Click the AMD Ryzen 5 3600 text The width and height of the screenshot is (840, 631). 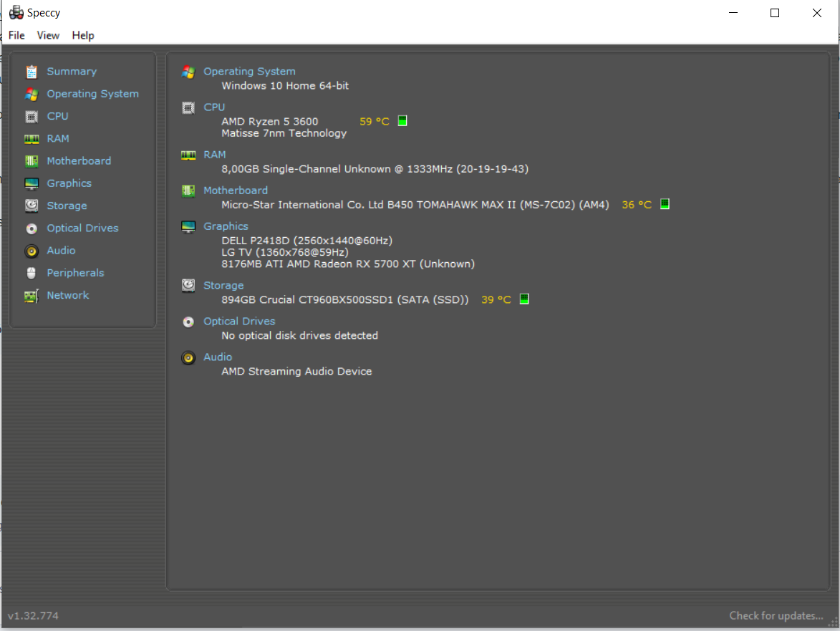pos(270,122)
